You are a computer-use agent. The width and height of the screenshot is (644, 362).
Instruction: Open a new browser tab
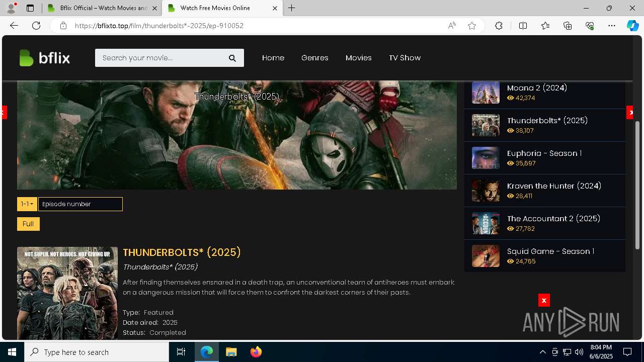click(x=292, y=8)
